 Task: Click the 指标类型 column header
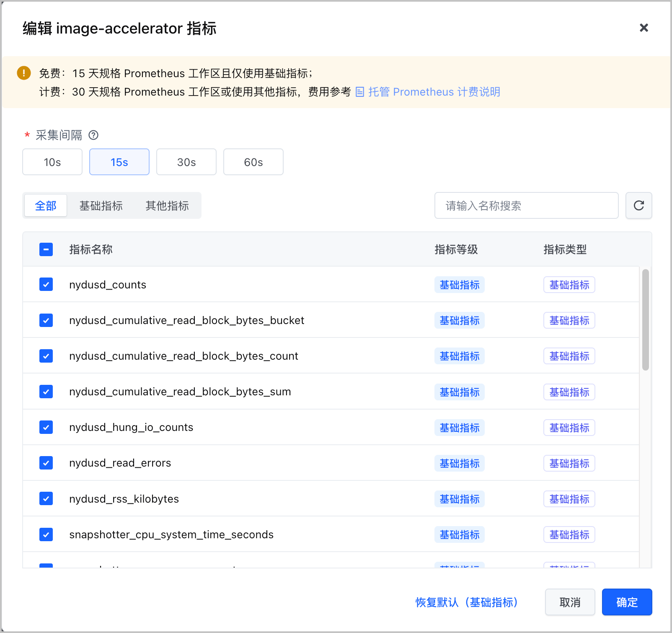pos(565,249)
